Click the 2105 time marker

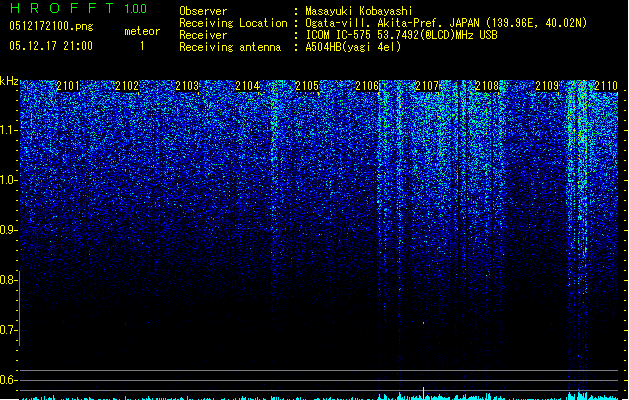click(307, 86)
